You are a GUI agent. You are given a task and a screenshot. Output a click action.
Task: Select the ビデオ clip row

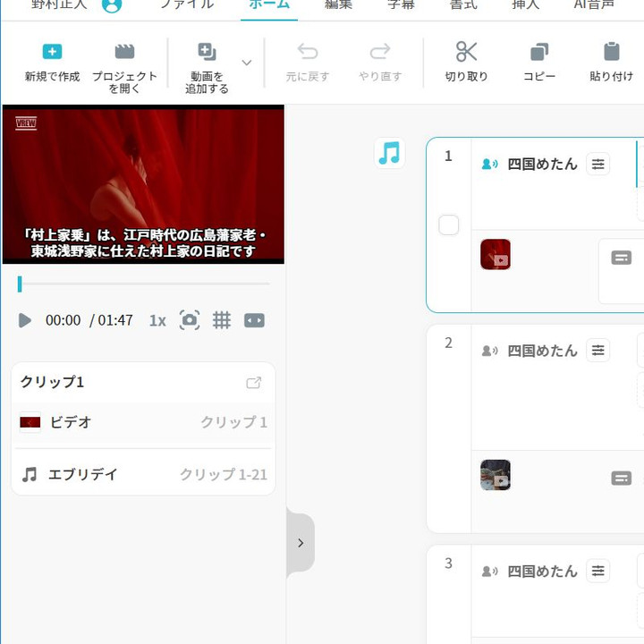tap(143, 422)
